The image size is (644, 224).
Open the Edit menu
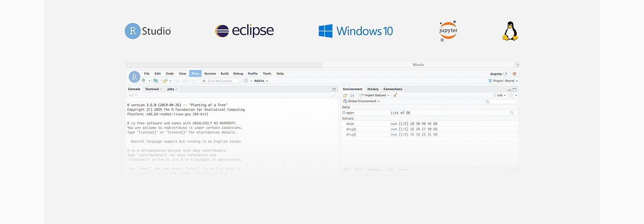click(x=158, y=73)
